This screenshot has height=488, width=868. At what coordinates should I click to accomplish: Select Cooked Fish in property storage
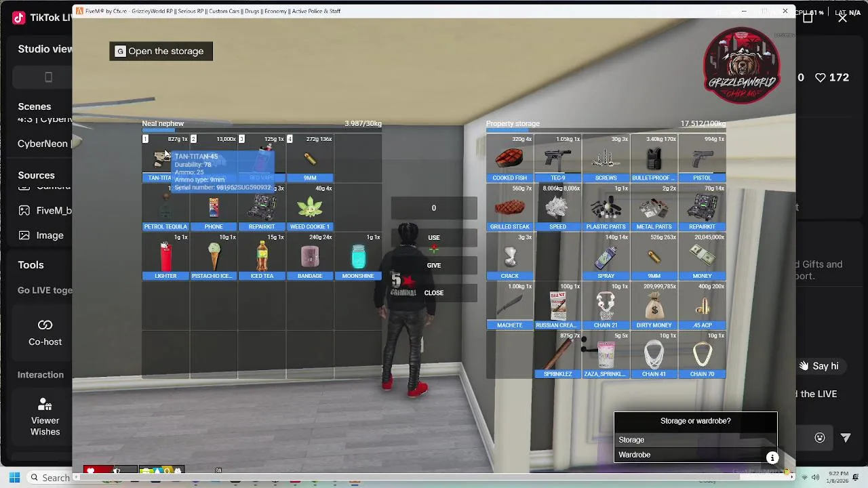pyautogui.click(x=509, y=159)
